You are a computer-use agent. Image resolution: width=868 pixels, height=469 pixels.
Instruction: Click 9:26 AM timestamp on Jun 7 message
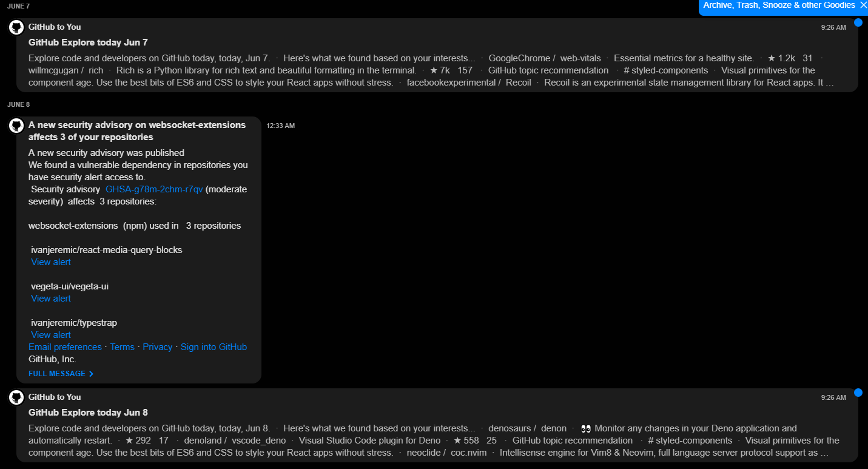(x=833, y=27)
